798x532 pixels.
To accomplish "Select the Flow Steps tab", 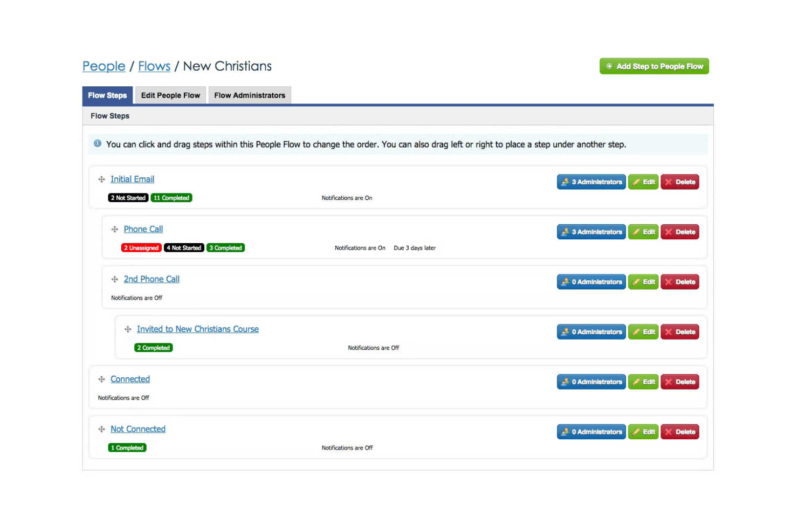I will (107, 95).
